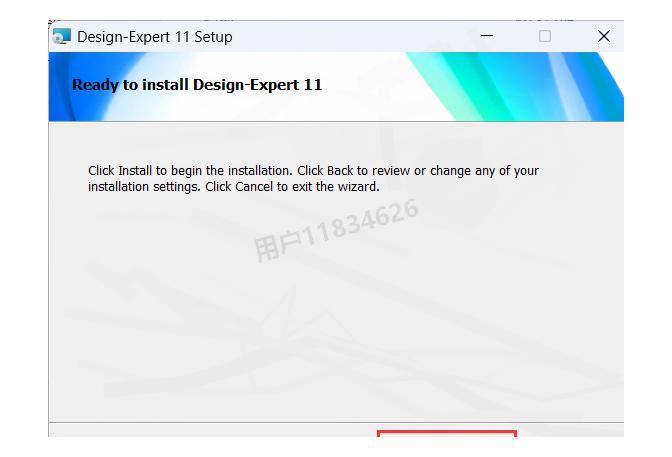Click the word 'Install' in the instructions

tap(135, 171)
